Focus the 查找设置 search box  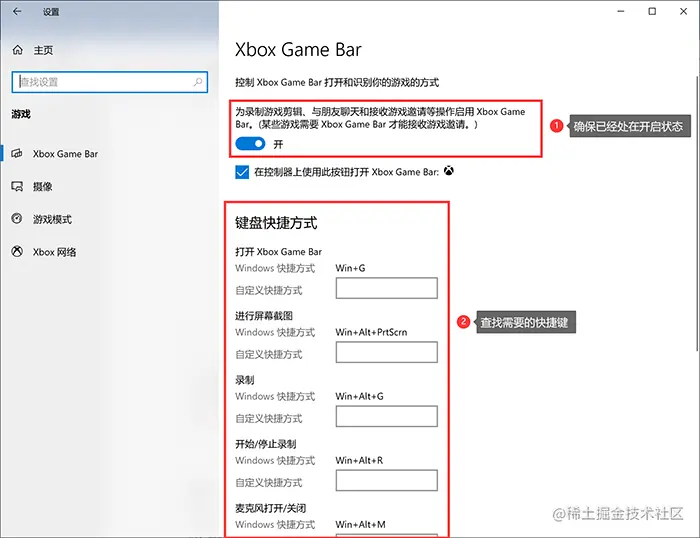coord(110,82)
